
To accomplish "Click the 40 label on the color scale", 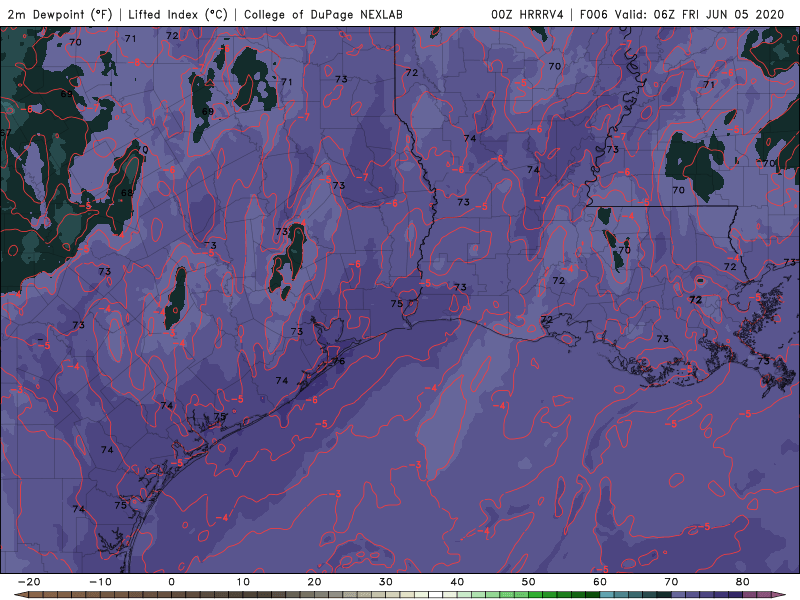I will click(x=457, y=582).
